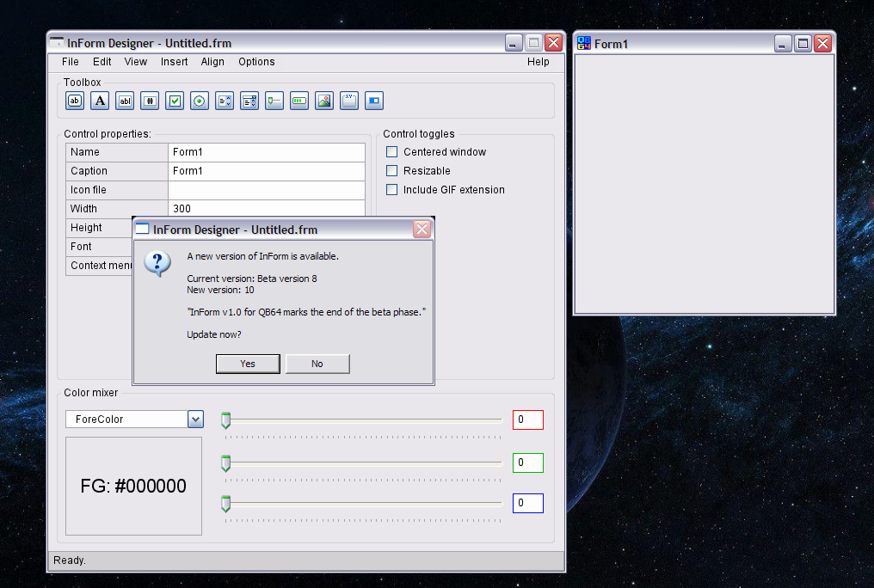Minimize the InForm Designer main window

[514, 43]
